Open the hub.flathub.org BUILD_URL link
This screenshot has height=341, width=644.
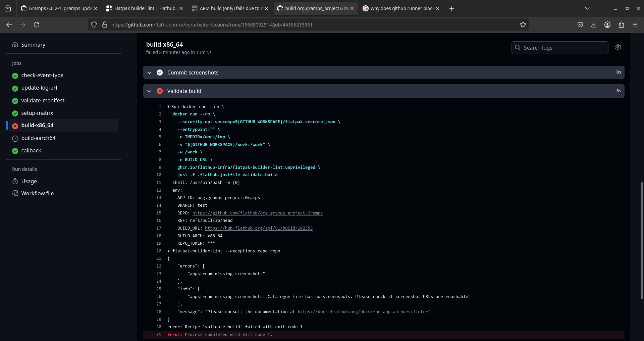coord(259,228)
